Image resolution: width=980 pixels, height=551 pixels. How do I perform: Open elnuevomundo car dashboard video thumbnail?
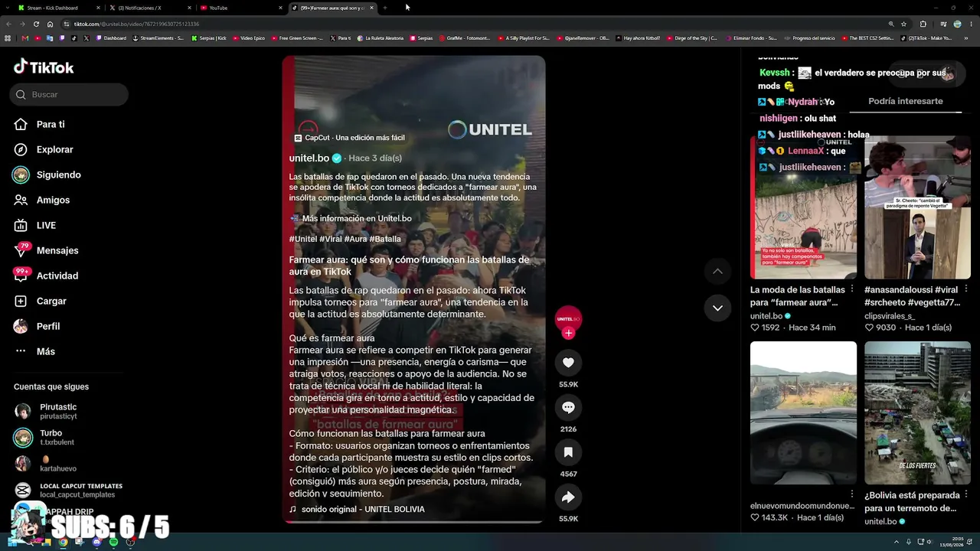pyautogui.click(x=803, y=412)
